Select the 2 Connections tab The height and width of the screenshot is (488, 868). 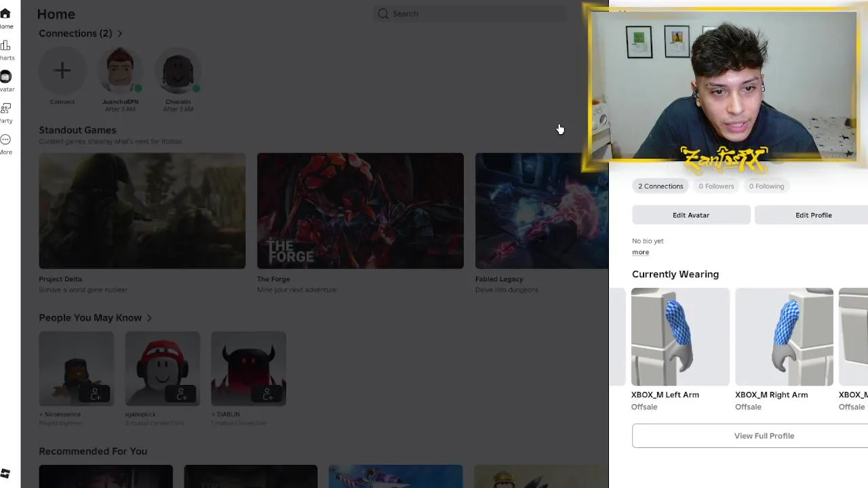tap(660, 186)
